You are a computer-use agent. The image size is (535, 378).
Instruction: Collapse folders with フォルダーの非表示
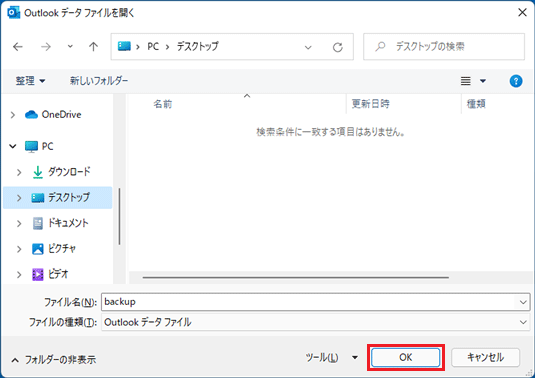click(x=54, y=360)
